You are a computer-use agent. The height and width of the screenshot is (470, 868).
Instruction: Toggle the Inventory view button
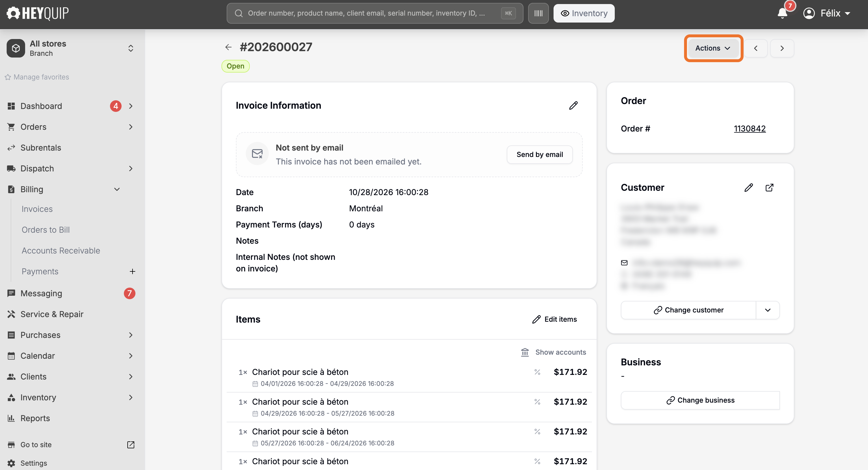coord(584,13)
